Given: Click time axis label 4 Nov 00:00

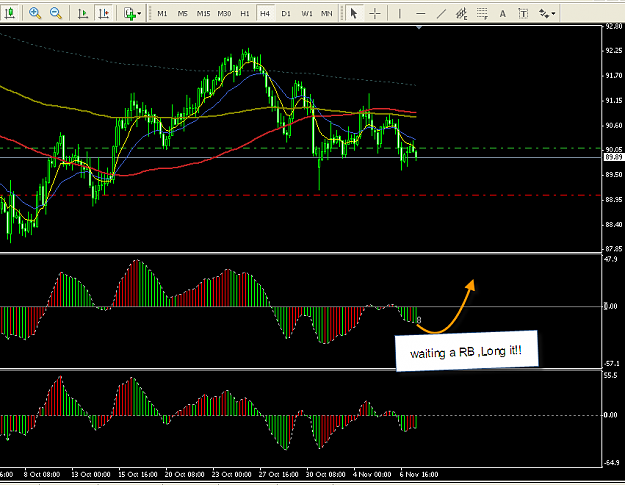Looking at the screenshot, I should point(372,475).
